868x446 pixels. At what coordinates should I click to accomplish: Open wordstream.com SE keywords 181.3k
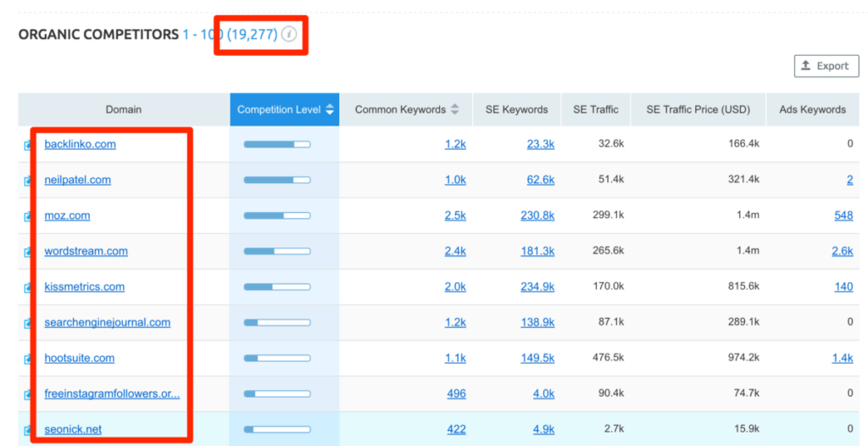pyautogui.click(x=537, y=251)
